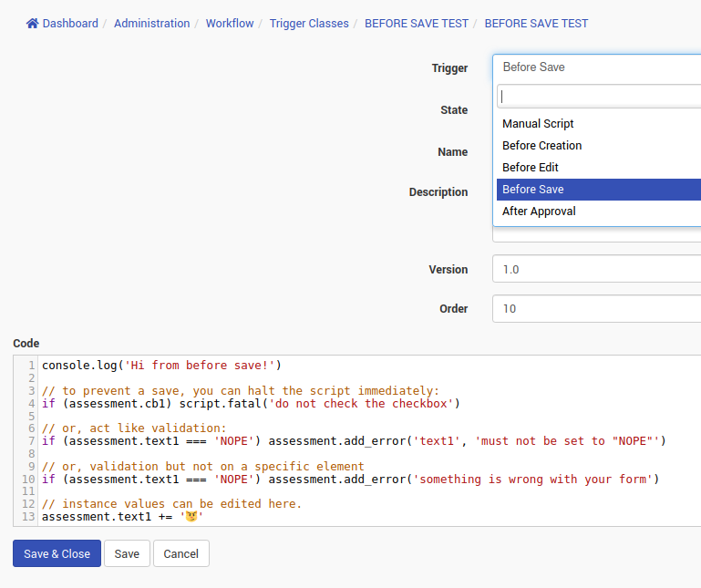Click the Code section label
The image size is (701, 588).
(x=26, y=343)
